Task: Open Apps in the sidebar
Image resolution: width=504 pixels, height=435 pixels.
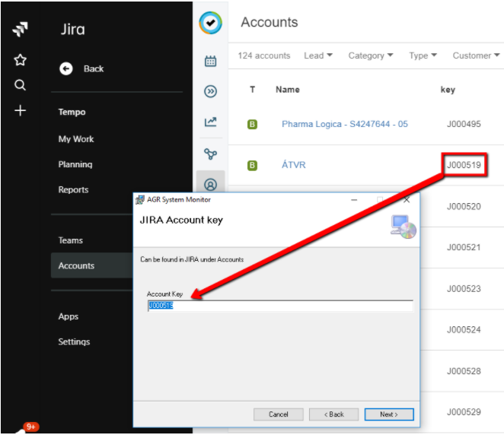Action: pos(69,316)
